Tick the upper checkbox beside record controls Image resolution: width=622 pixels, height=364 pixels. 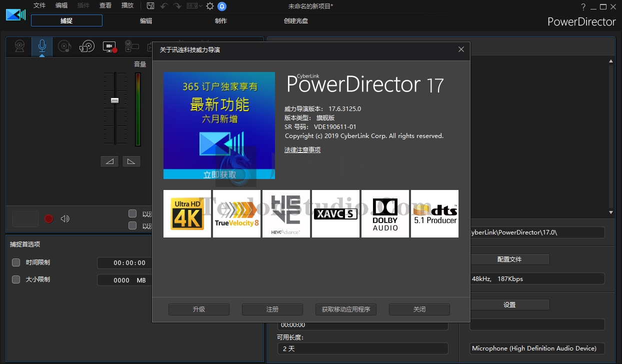(132, 213)
